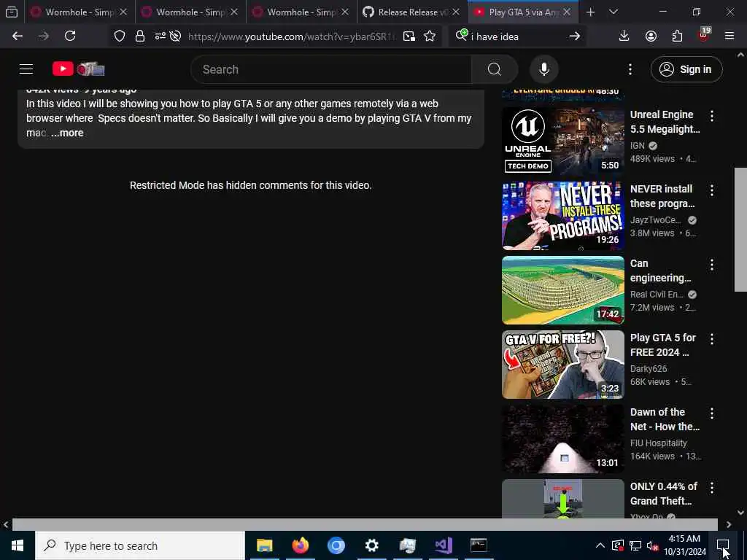Show site security padlock info
Viewport: 747px width, 560px height.
click(x=139, y=36)
